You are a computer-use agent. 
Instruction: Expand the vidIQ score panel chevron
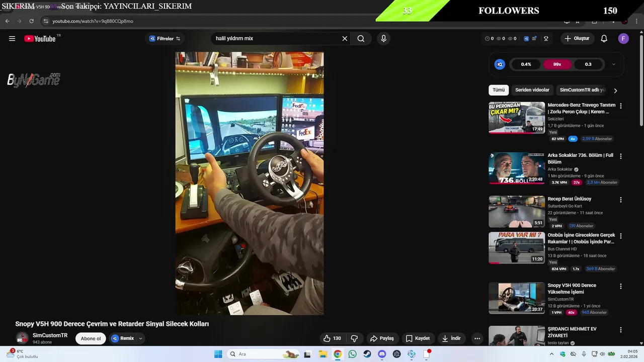[613, 64]
